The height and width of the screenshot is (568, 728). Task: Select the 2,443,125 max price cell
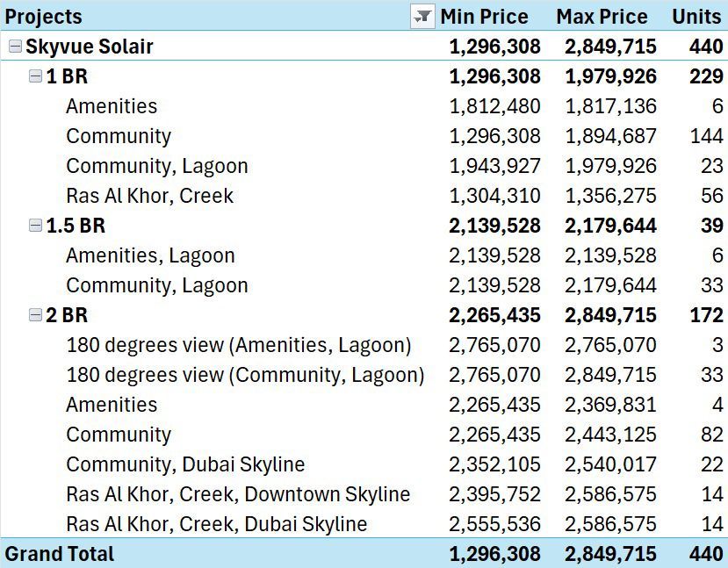click(610, 435)
